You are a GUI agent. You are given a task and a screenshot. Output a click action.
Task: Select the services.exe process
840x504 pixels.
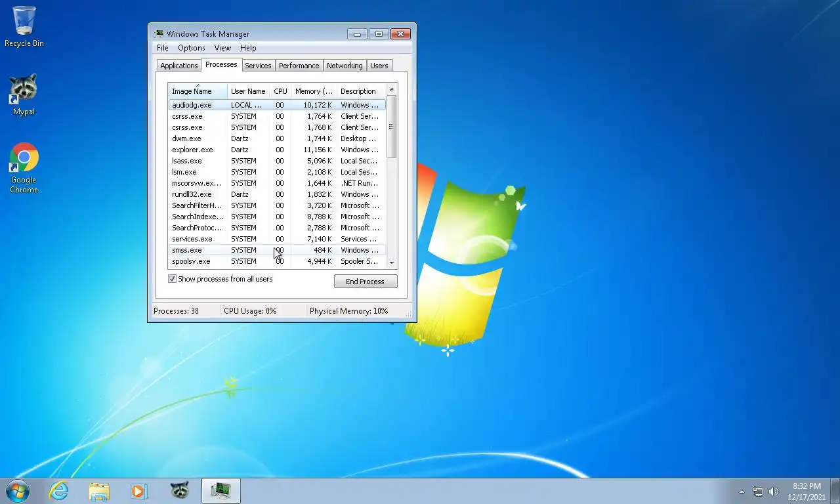point(277,239)
